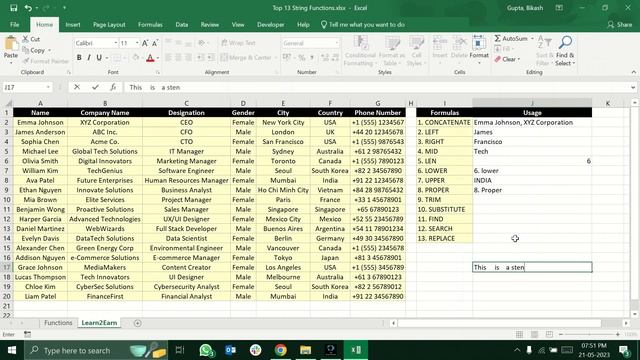The height and width of the screenshot is (360, 640).
Task: Open the File menu
Action: click(15, 24)
